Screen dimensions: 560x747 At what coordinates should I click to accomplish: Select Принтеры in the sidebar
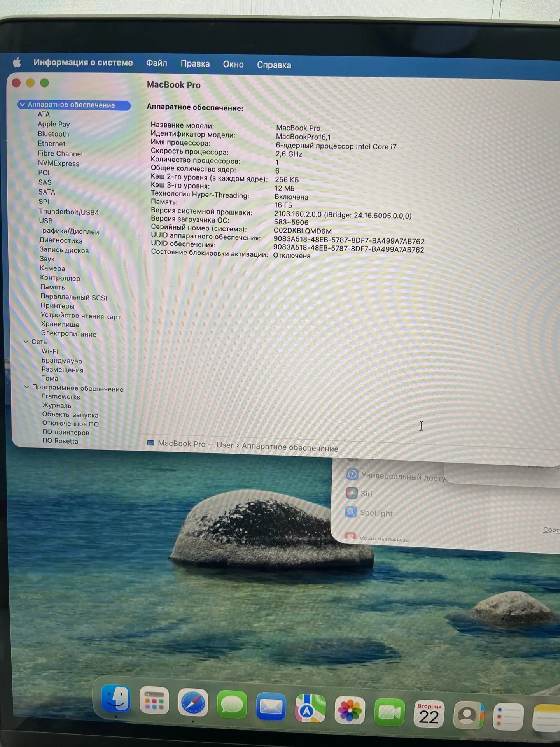(x=58, y=305)
